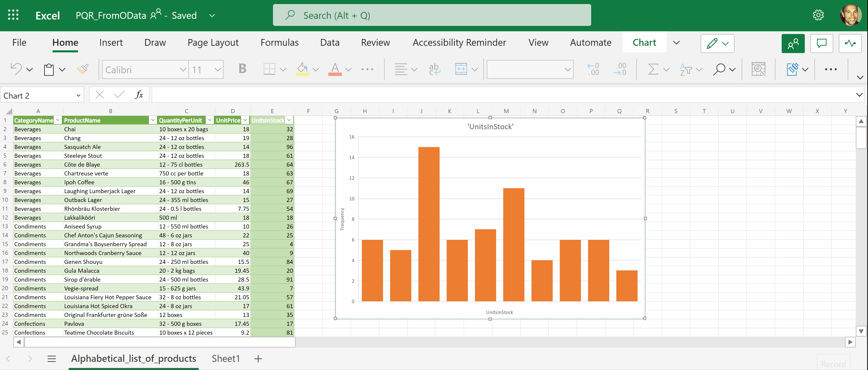The width and height of the screenshot is (868, 370).
Task: Open the CategoryName column filter
Action: [58, 120]
